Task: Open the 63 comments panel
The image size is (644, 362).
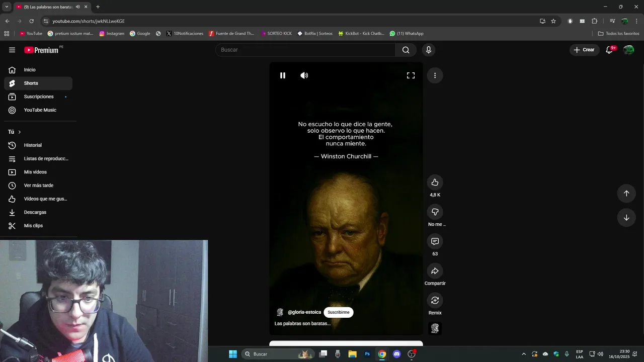Action: [x=435, y=241]
